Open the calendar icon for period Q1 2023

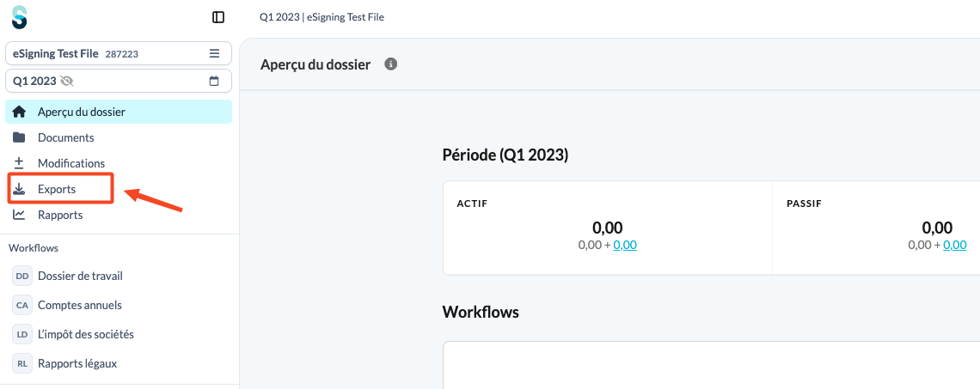[214, 81]
